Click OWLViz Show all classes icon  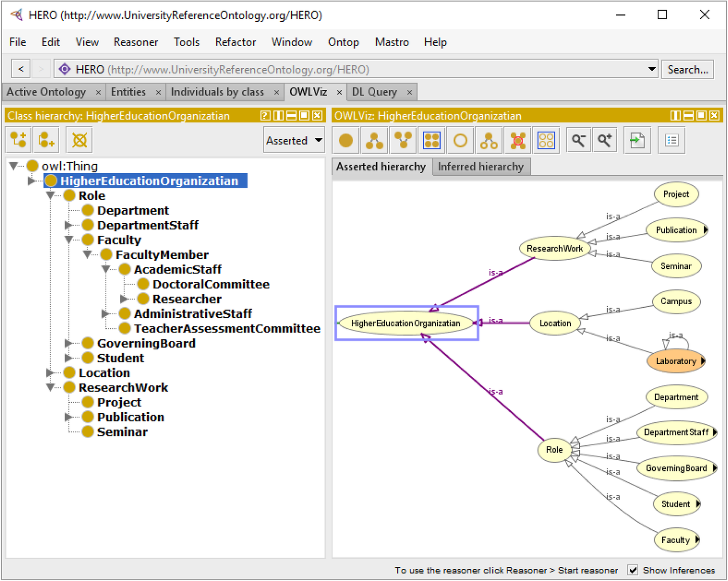pyautogui.click(x=432, y=140)
